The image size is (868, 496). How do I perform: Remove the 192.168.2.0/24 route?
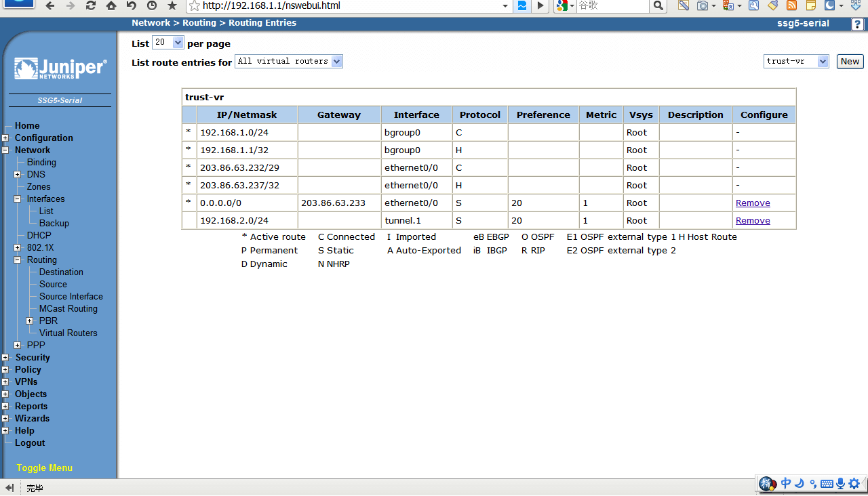coord(753,221)
